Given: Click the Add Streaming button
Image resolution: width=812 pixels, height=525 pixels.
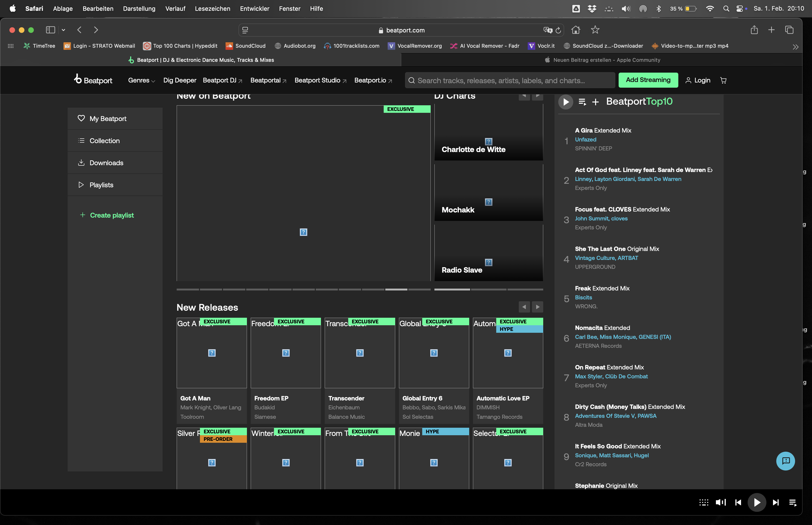Looking at the screenshot, I should point(648,80).
